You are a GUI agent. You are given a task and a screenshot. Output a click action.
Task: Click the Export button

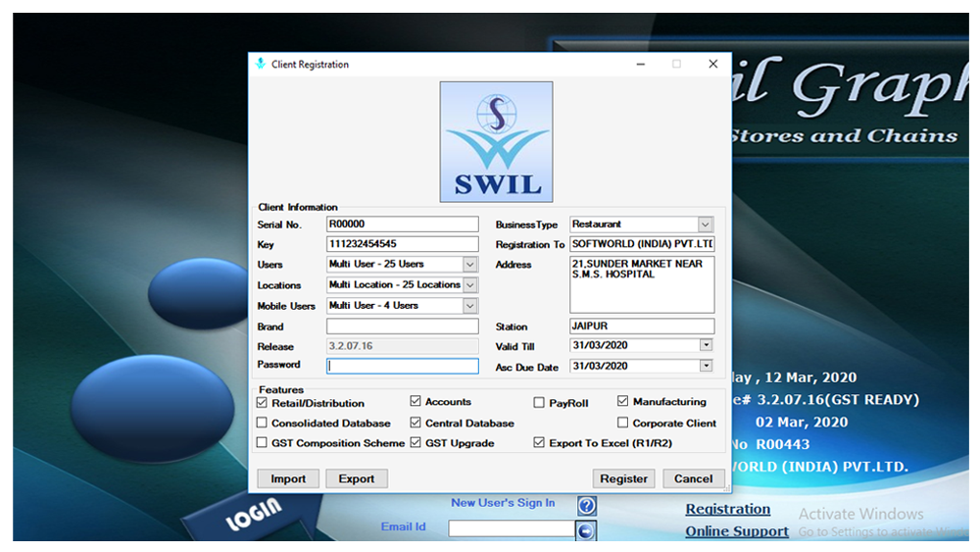tap(357, 478)
